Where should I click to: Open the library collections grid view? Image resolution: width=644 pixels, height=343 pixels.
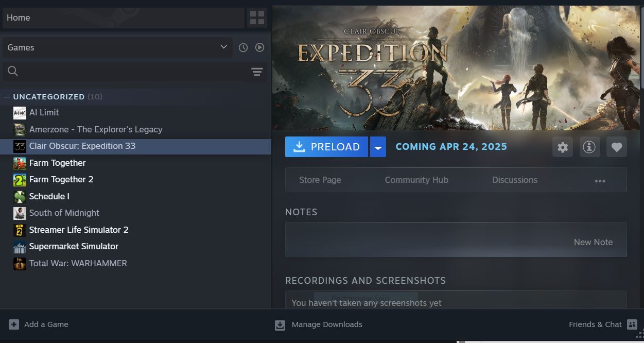[257, 18]
